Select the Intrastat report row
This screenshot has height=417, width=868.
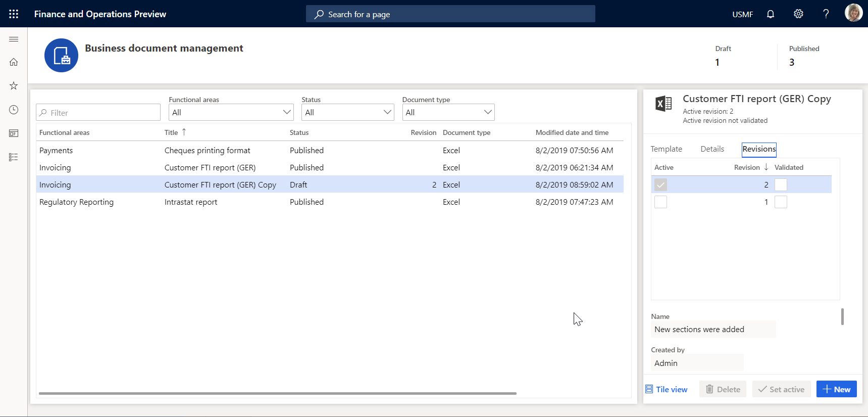click(x=330, y=202)
